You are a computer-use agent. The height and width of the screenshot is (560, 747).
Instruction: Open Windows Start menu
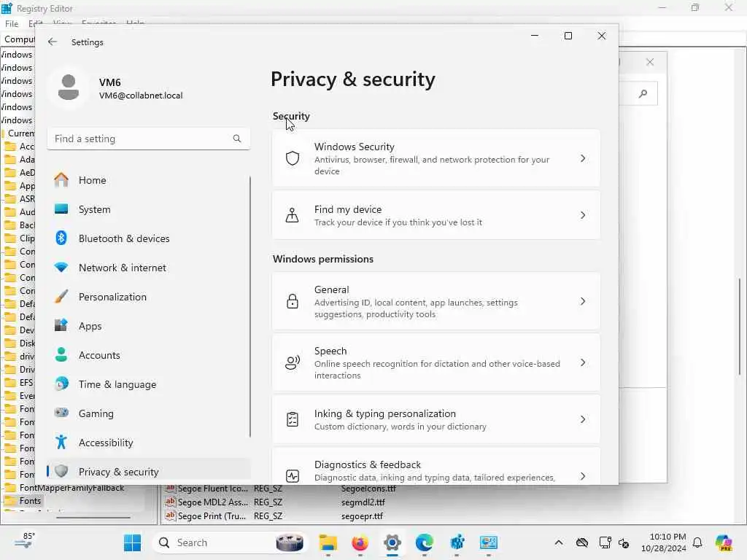(132, 542)
